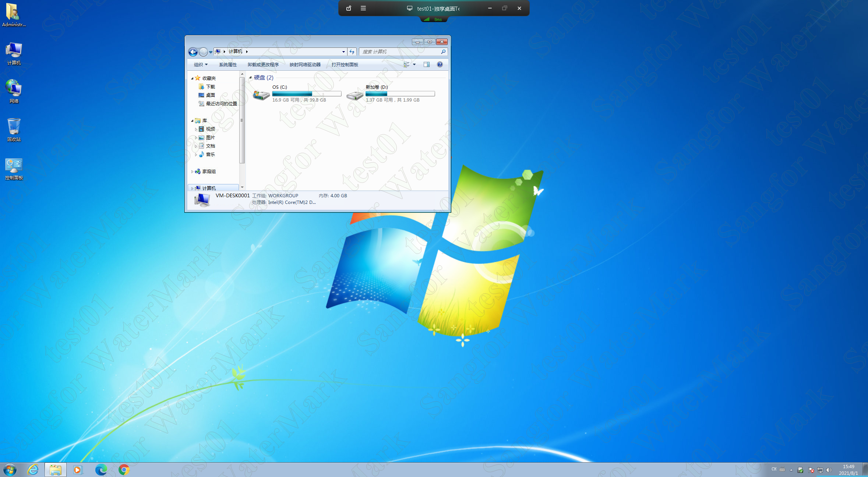This screenshot has height=477, width=868.
Task: Toggle the preview pane button
Action: [x=427, y=65]
